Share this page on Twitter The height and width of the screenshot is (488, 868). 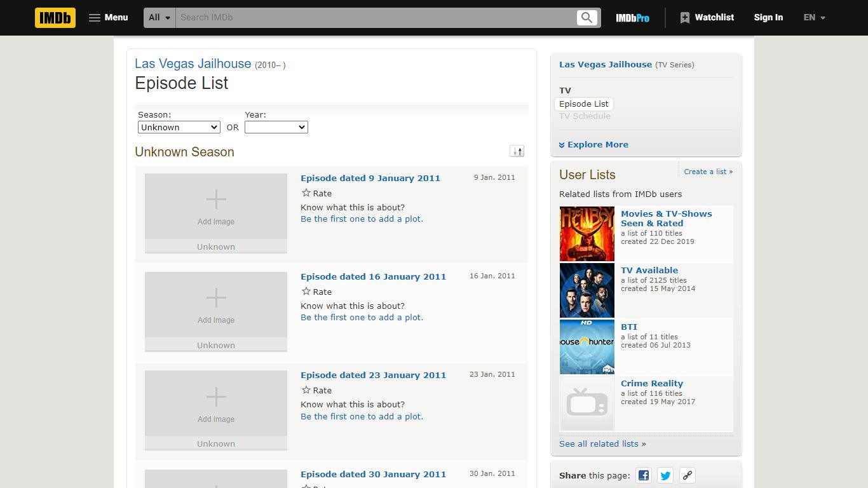[665, 475]
